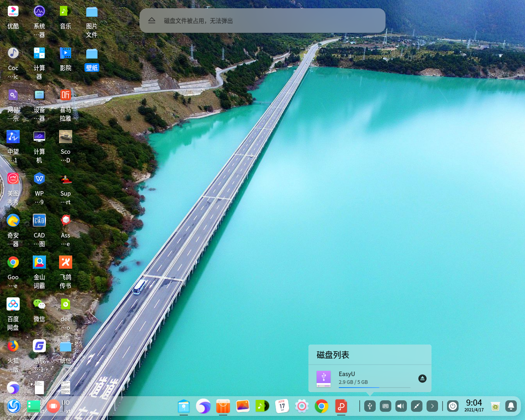
Task: Open the App Store dock icon
Action: coord(223,406)
